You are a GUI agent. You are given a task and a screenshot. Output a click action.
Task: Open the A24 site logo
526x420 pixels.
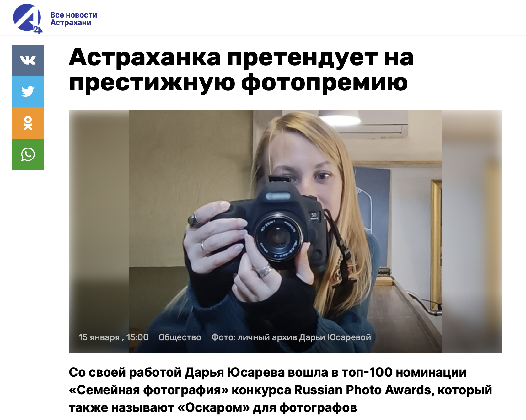pyautogui.click(x=28, y=19)
